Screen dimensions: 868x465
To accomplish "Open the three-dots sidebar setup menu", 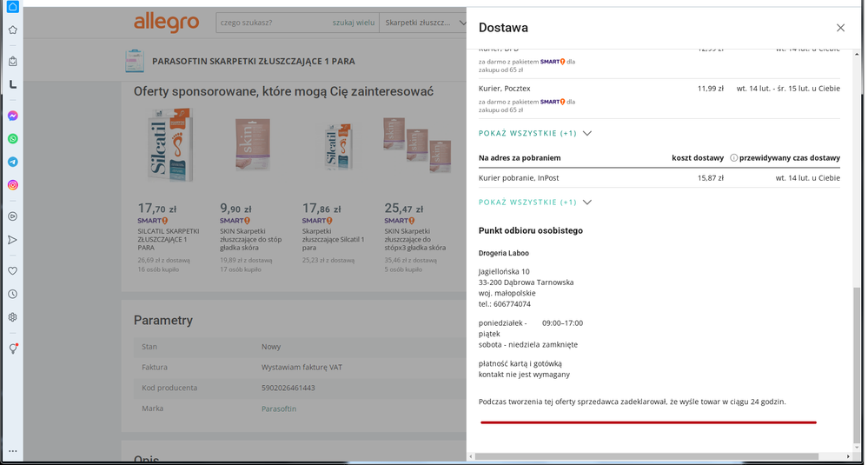I will click(x=13, y=451).
